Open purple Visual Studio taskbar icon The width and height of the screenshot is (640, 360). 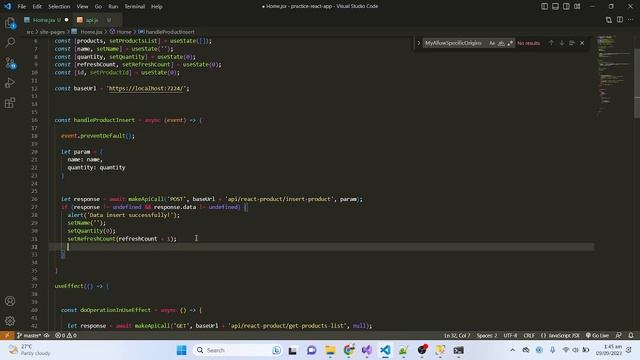367,350
